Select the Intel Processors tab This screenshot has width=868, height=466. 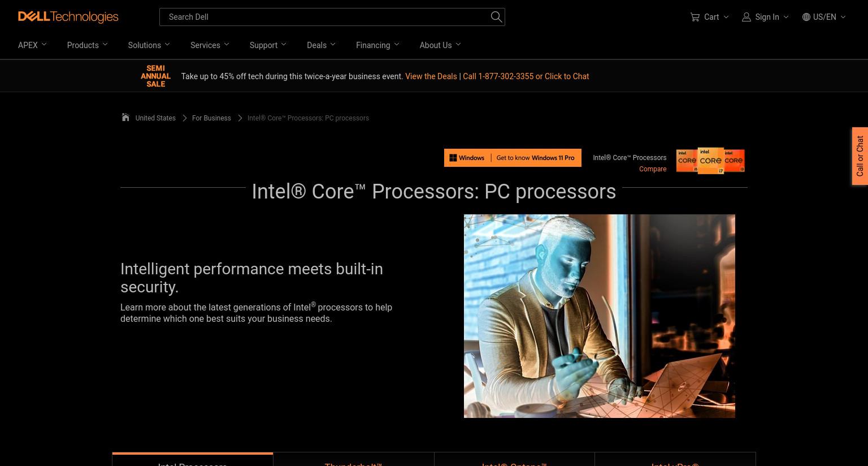point(193,459)
